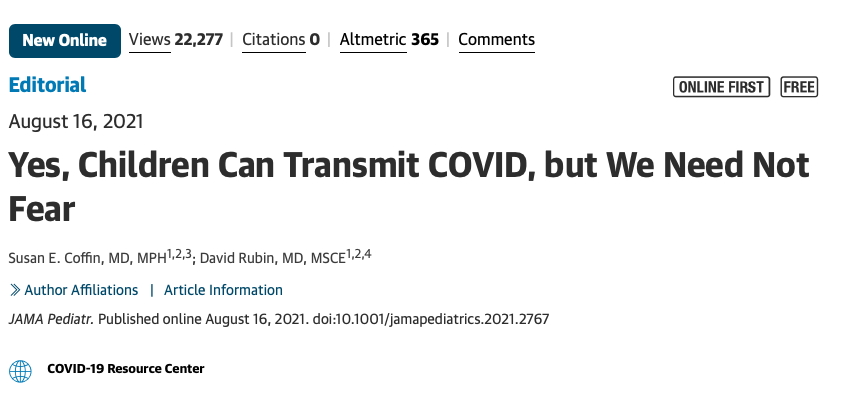Viewport: 841px width, 414px height.
Task: Click author name Susan E. Coffin
Action: pos(56,258)
